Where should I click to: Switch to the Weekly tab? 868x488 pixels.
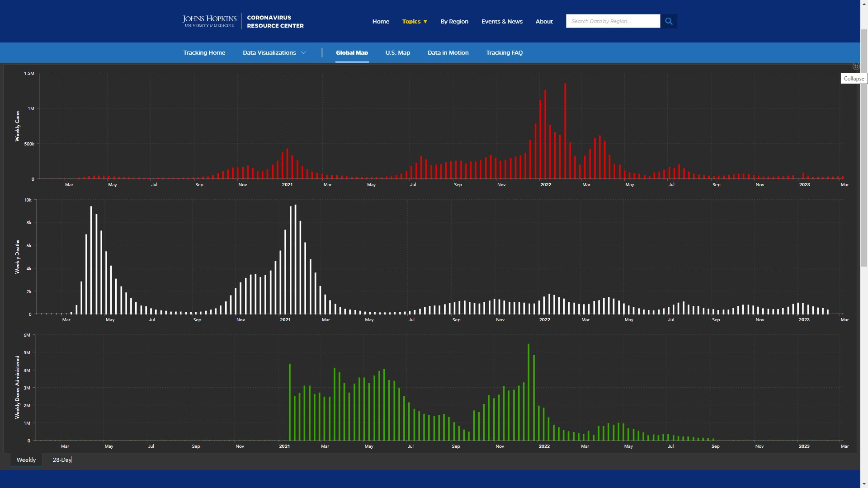point(26,460)
